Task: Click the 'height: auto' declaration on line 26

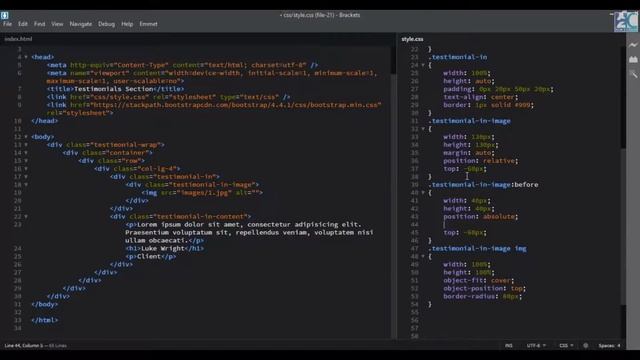Action: 469,81
